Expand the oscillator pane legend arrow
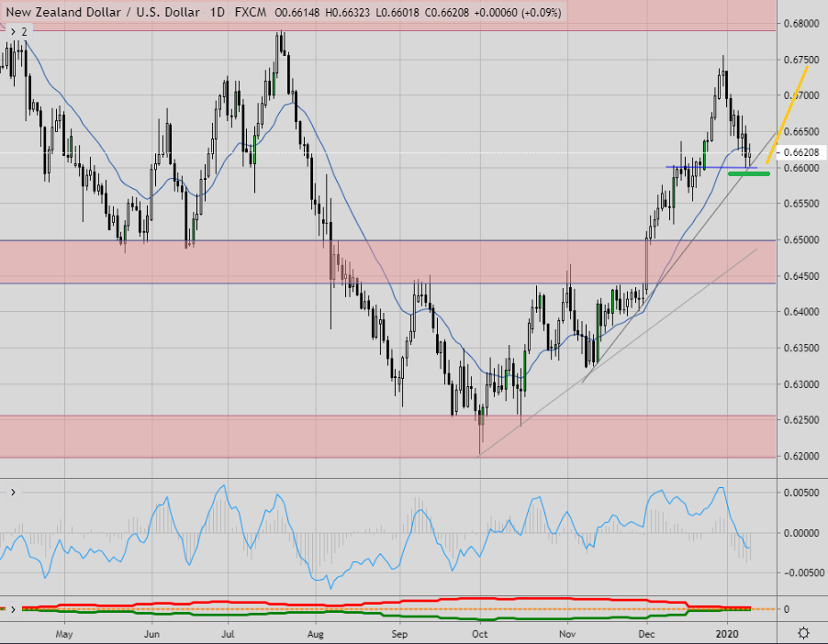Viewport: 828px width, 644px height. pyautogui.click(x=13, y=493)
